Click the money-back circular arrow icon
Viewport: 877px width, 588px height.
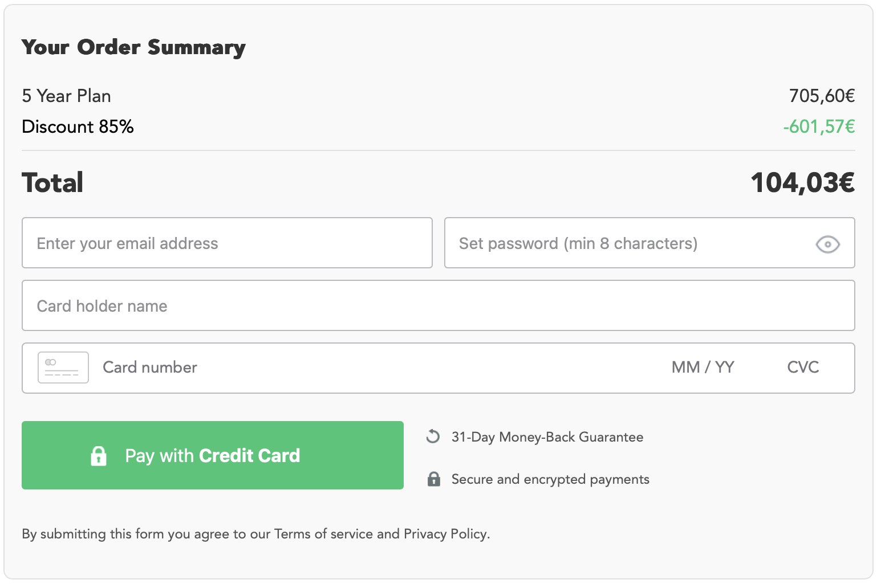coord(433,436)
